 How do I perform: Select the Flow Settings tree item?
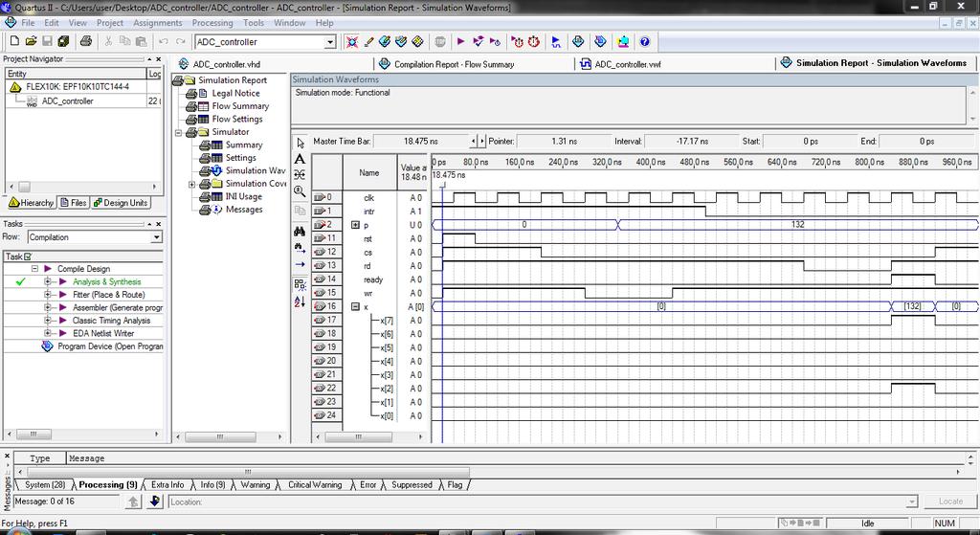(237, 119)
